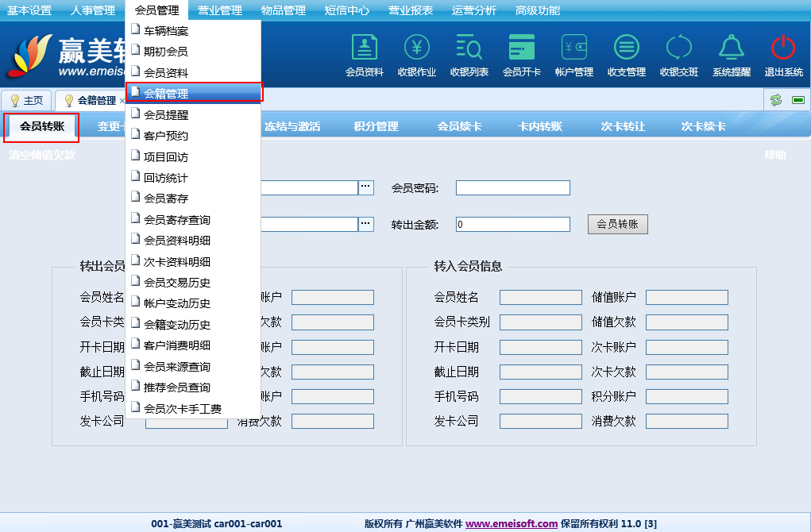Switch to the 积分管理 tab

376,127
